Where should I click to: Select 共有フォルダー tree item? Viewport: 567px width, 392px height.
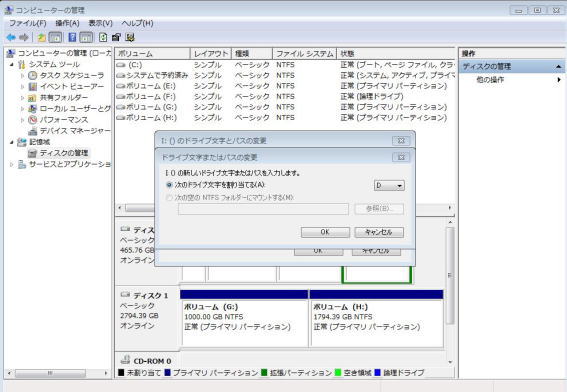click(x=64, y=98)
